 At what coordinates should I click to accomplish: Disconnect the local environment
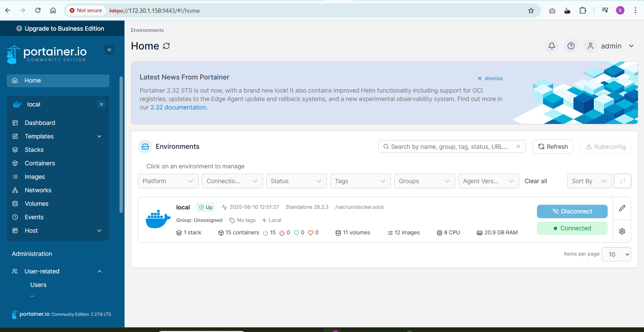tap(572, 211)
